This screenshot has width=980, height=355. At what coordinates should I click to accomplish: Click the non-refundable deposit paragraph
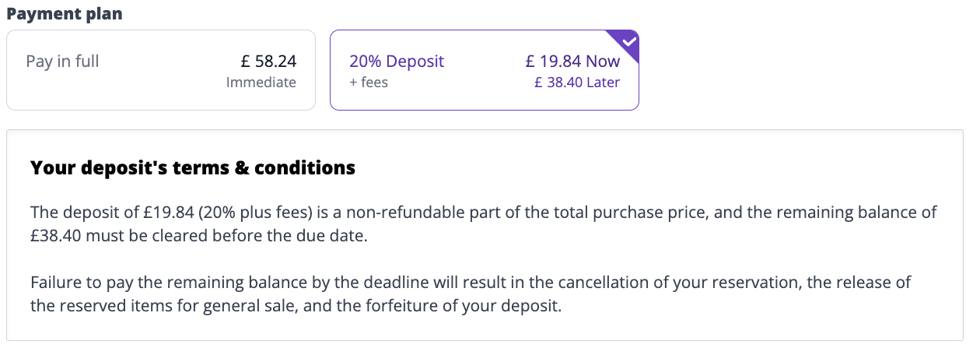[483, 223]
